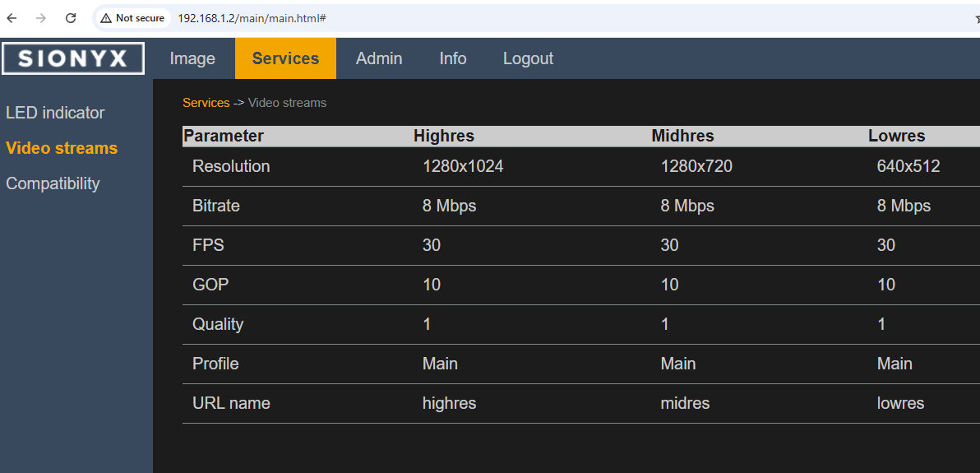The height and width of the screenshot is (473, 980).
Task: Click the Midres column header
Action: [682, 136]
